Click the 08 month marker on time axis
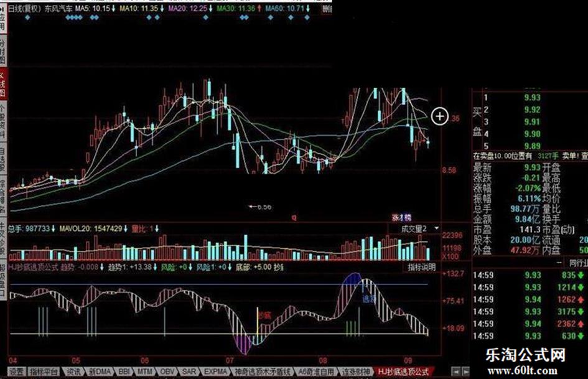588x379 pixels. [x=323, y=360]
